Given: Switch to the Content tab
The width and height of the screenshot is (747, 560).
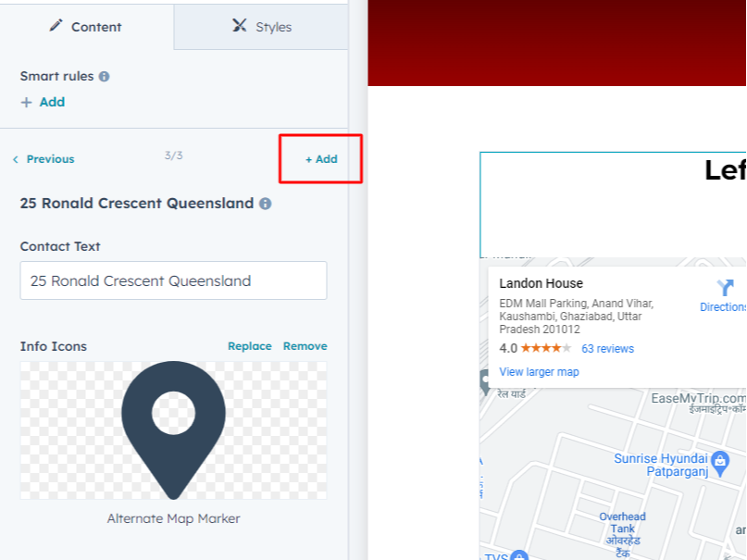Looking at the screenshot, I should tap(87, 27).
